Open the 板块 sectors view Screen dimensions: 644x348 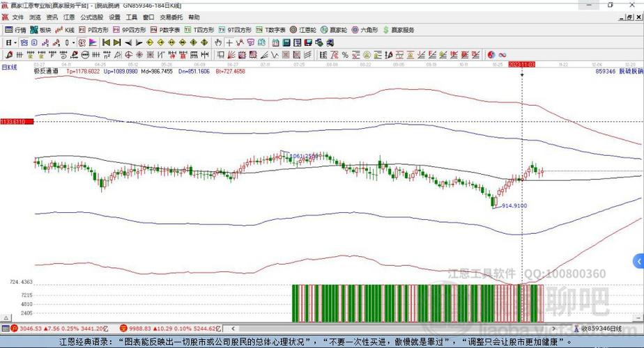tap(40, 30)
